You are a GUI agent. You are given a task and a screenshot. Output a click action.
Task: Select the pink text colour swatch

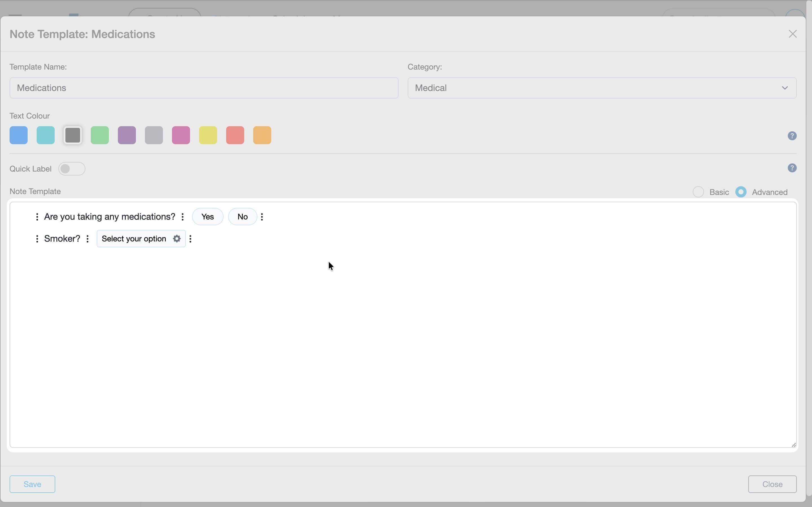[x=180, y=135]
